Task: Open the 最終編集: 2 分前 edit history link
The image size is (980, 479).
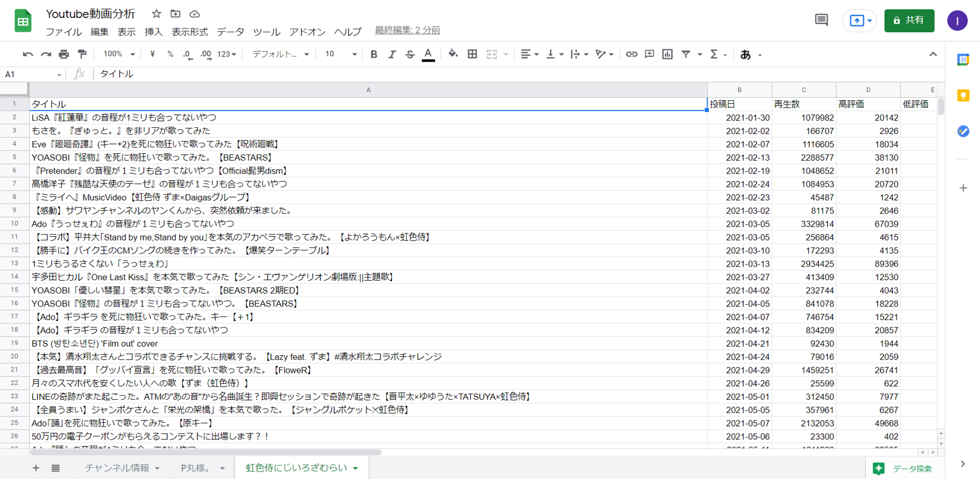Action: pos(408,30)
